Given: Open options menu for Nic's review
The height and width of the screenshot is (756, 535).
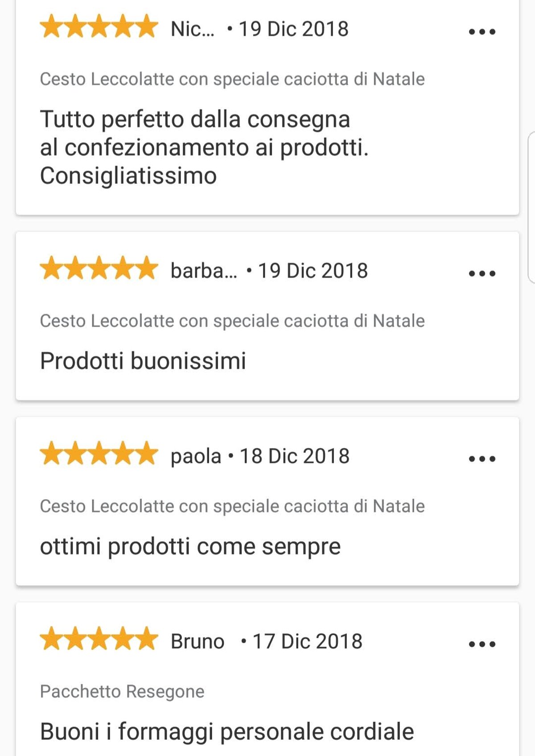Looking at the screenshot, I should click(x=482, y=32).
